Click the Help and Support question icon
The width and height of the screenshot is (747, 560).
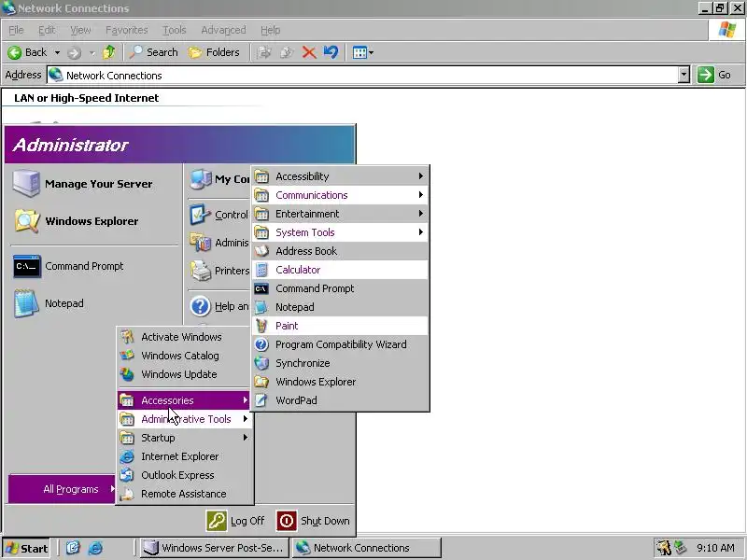[x=200, y=306]
